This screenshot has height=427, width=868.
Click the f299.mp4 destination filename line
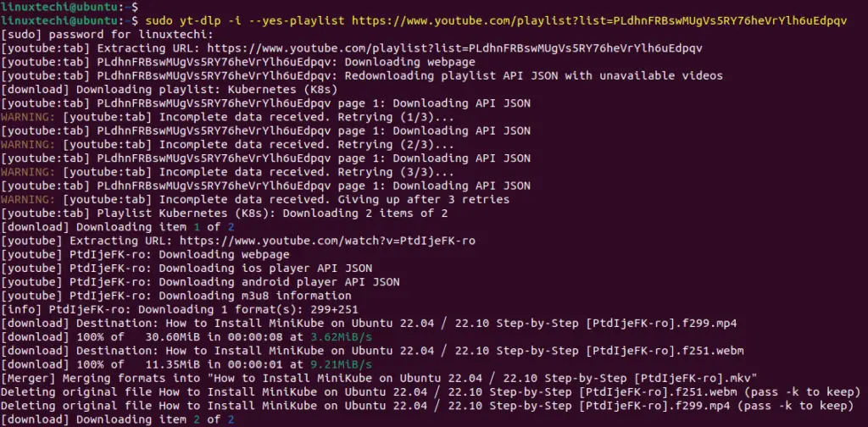pyautogui.click(x=369, y=323)
